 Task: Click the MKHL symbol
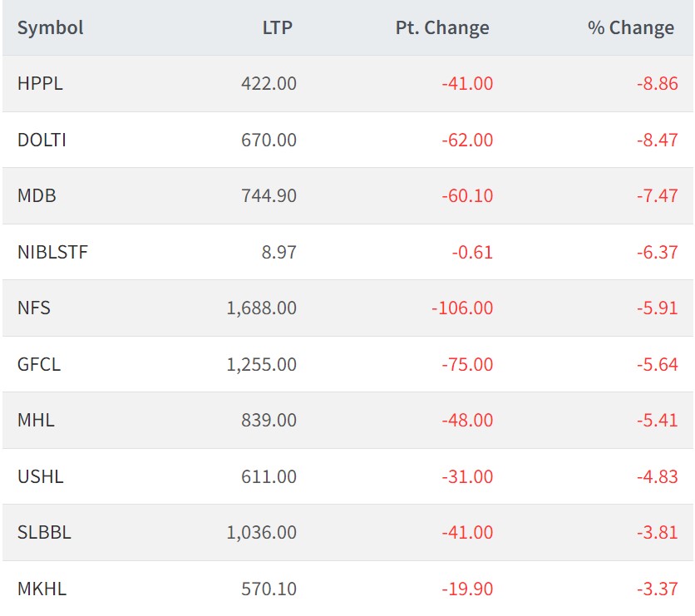click(42, 589)
